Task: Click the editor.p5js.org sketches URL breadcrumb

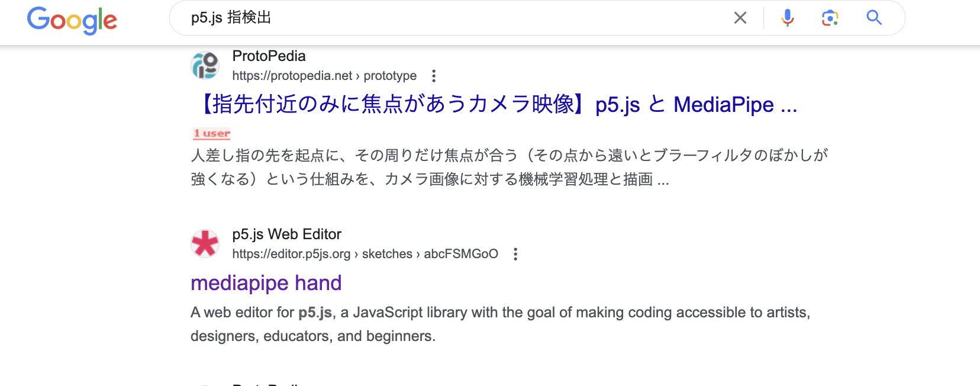Action: (x=365, y=254)
